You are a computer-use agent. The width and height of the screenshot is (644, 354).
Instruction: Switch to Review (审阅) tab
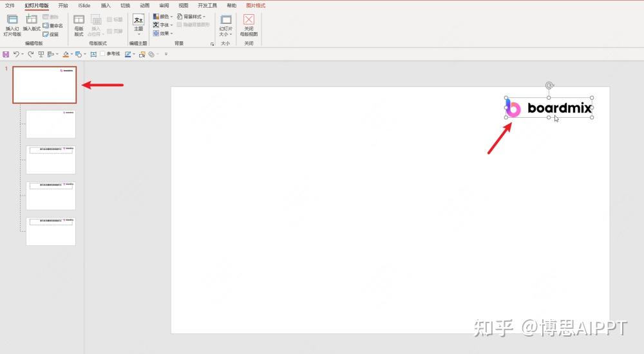coord(164,5)
